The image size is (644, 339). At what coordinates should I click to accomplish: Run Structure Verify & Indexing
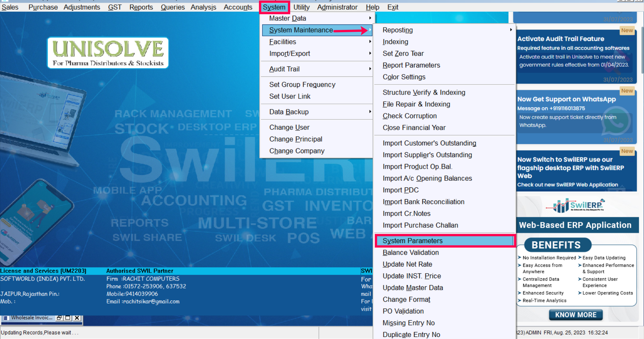pyautogui.click(x=445, y=92)
